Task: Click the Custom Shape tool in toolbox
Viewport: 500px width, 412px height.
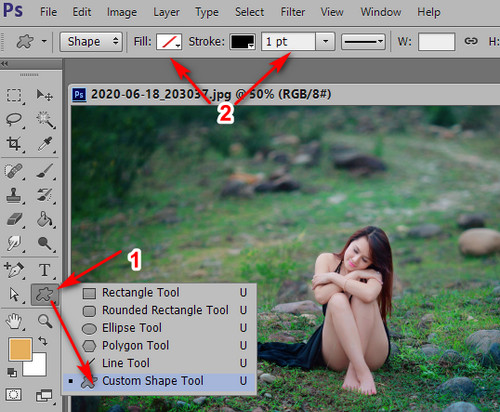Action: tap(45, 295)
